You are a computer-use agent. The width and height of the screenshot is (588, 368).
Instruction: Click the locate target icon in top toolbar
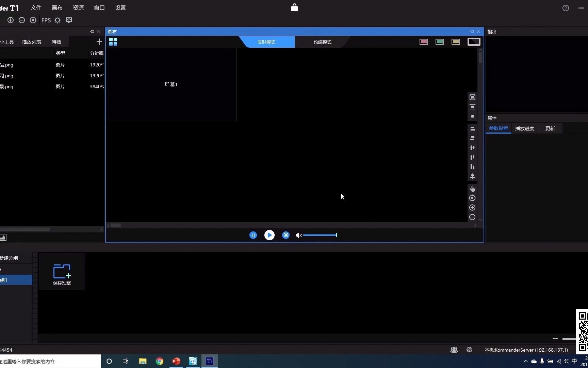[x=33, y=20]
